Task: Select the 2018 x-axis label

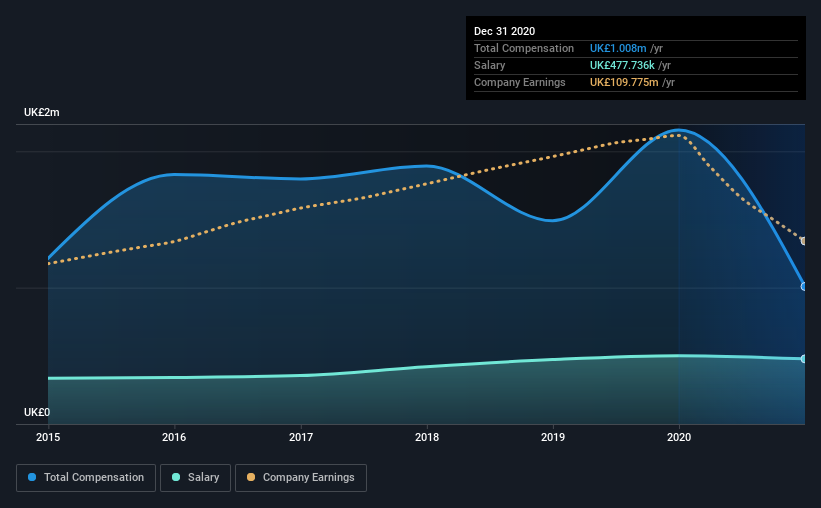Action: pos(427,437)
